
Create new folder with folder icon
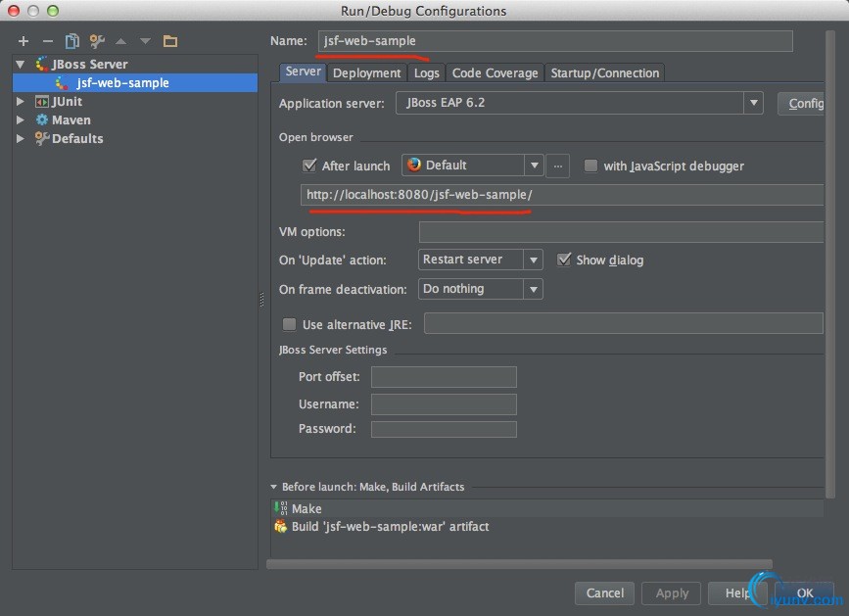click(x=170, y=41)
